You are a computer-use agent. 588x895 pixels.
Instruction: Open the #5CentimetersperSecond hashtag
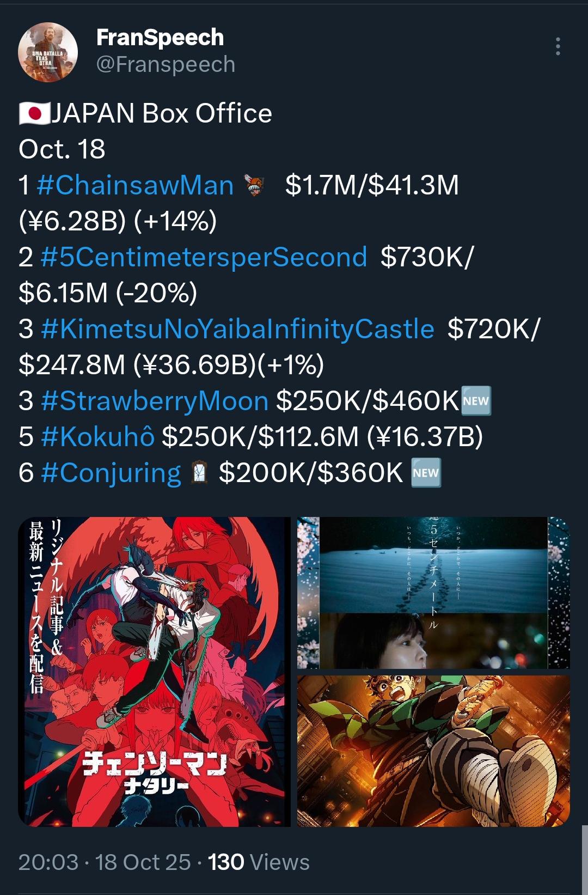pos(204,257)
